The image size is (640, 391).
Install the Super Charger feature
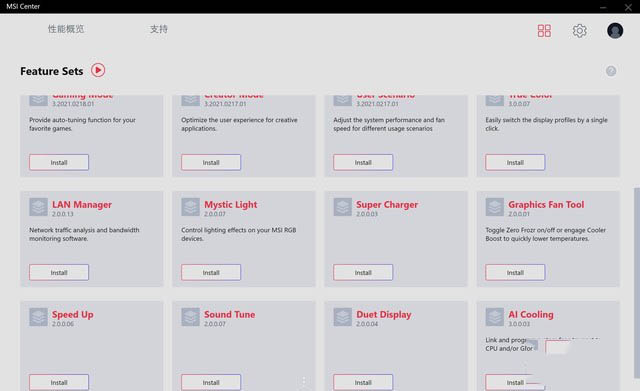363,272
